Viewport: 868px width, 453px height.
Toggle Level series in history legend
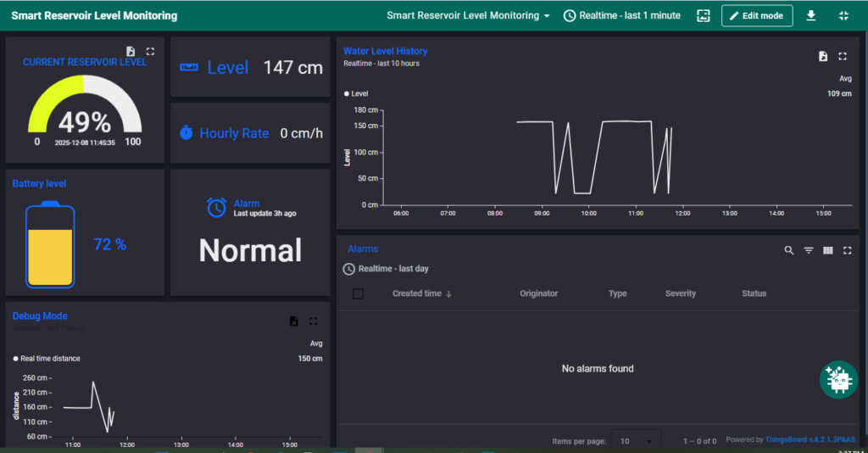point(356,94)
